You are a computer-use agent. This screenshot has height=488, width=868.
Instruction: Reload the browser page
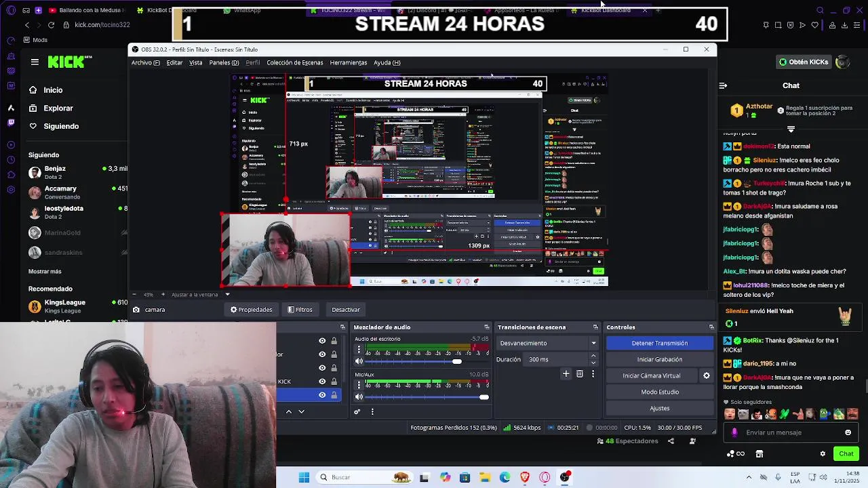coord(51,25)
